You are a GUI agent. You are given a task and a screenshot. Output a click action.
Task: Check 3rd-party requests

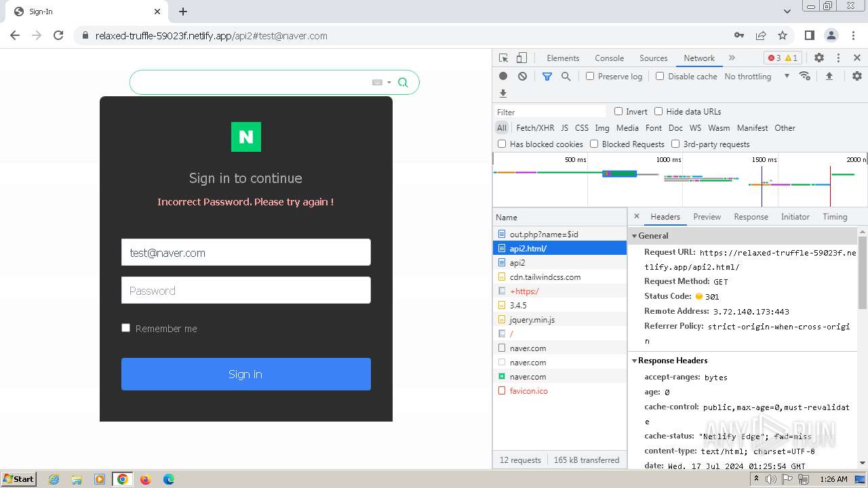pos(675,144)
